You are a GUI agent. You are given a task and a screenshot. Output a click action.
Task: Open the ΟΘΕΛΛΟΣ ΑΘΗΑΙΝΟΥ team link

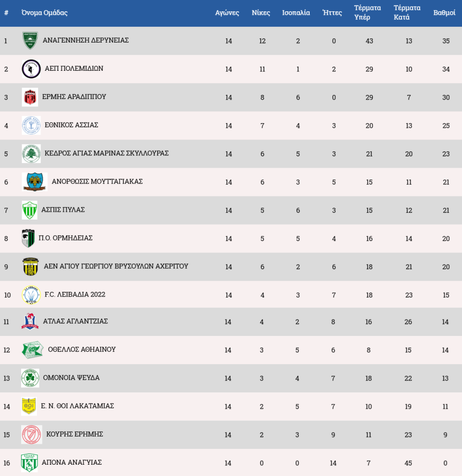(82, 349)
